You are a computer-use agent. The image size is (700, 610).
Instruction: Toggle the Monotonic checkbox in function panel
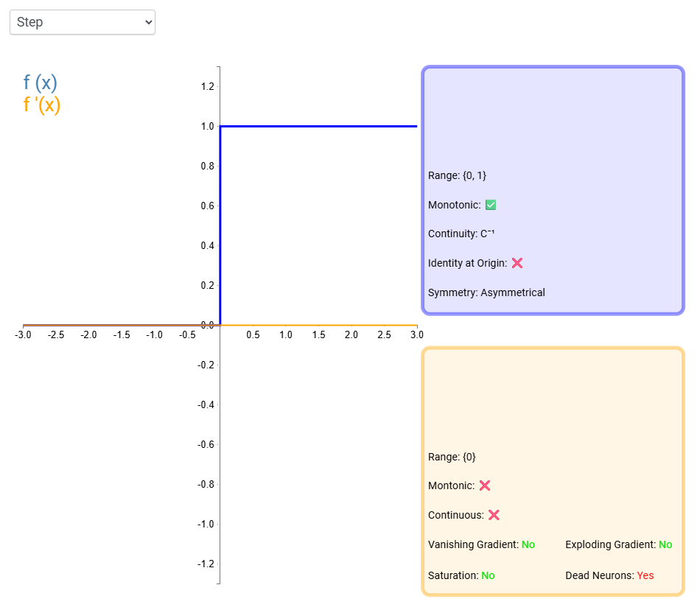(x=491, y=204)
